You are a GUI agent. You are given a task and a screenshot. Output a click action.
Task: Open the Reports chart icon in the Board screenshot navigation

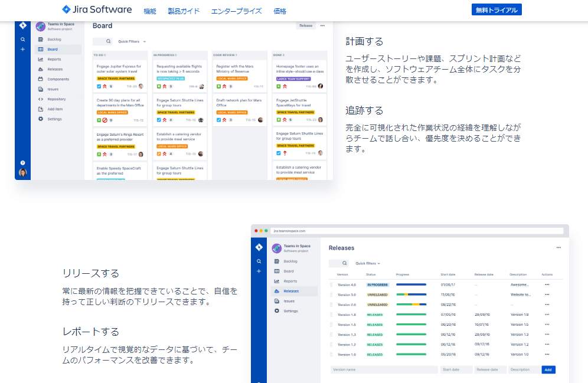41,59
